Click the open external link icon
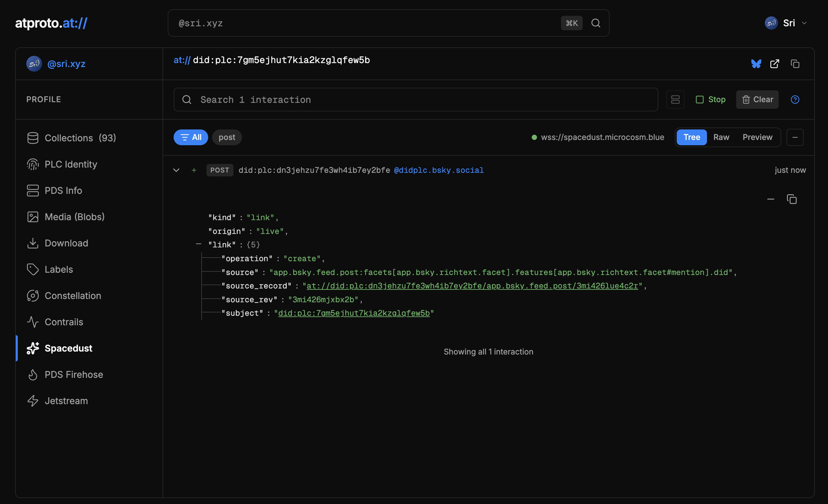Viewport: 828px width, 504px height. tap(774, 64)
